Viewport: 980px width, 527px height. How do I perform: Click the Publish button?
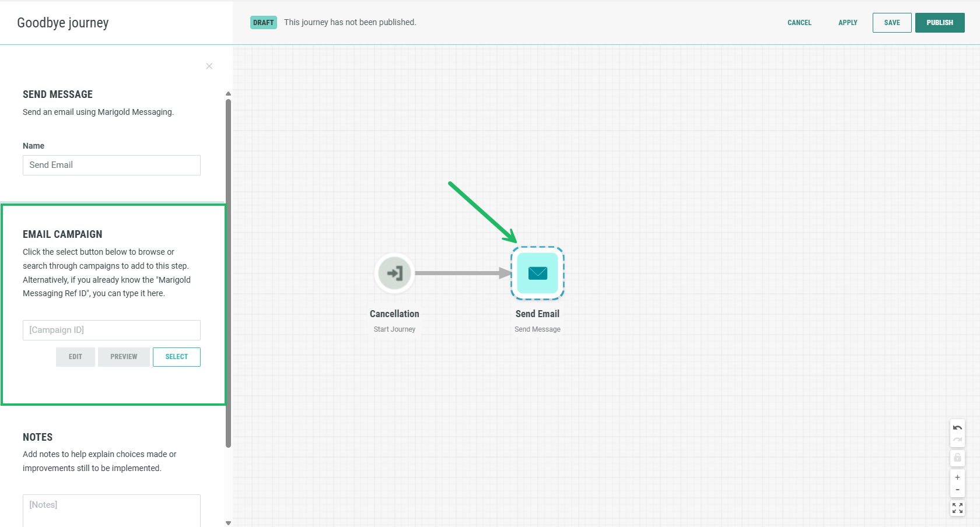coord(939,23)
